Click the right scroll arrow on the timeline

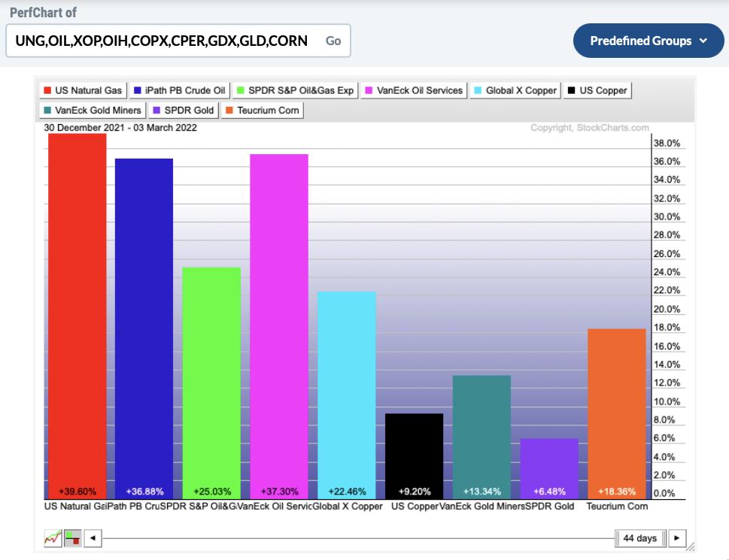tap(677, 538)
